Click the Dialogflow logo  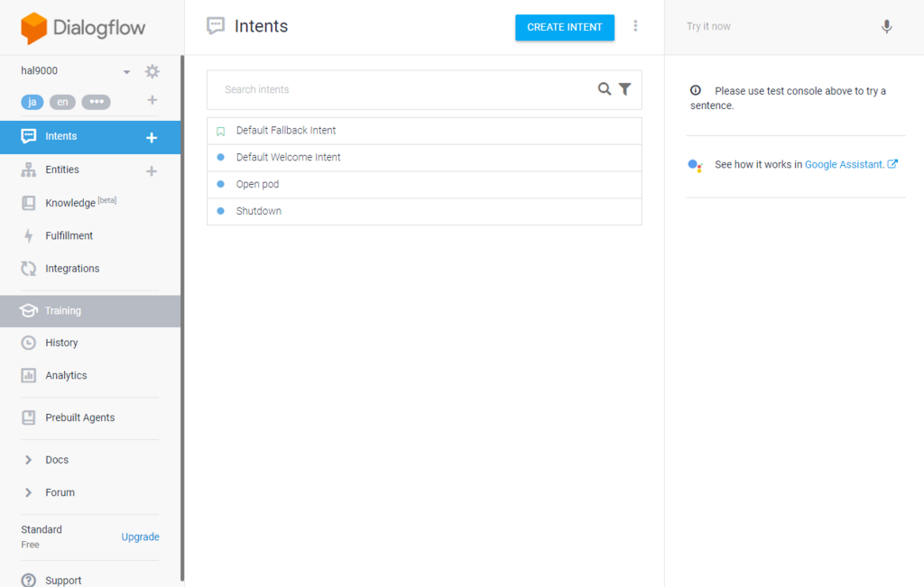(x=83, y=28)
